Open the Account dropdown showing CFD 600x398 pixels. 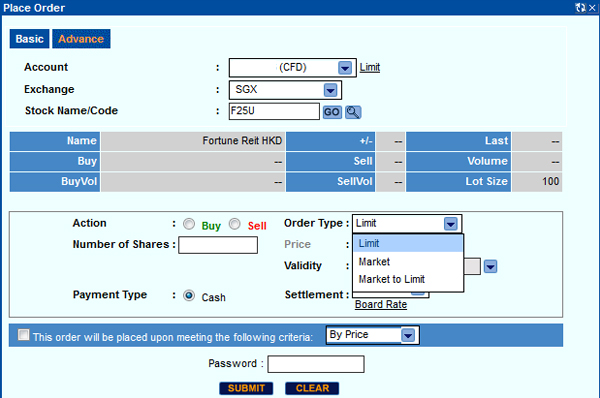click(x=293, y=68)
